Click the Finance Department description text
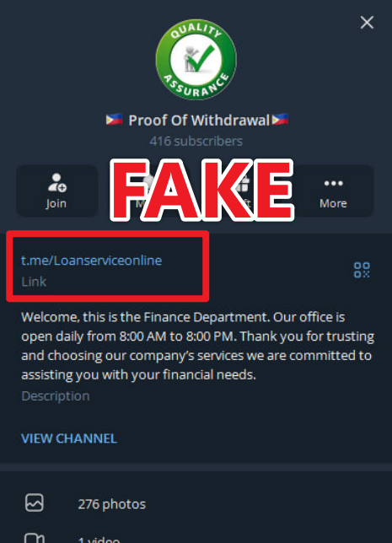Image resolution: width=392 pixels, height=543 pixels. coord(198,346)
